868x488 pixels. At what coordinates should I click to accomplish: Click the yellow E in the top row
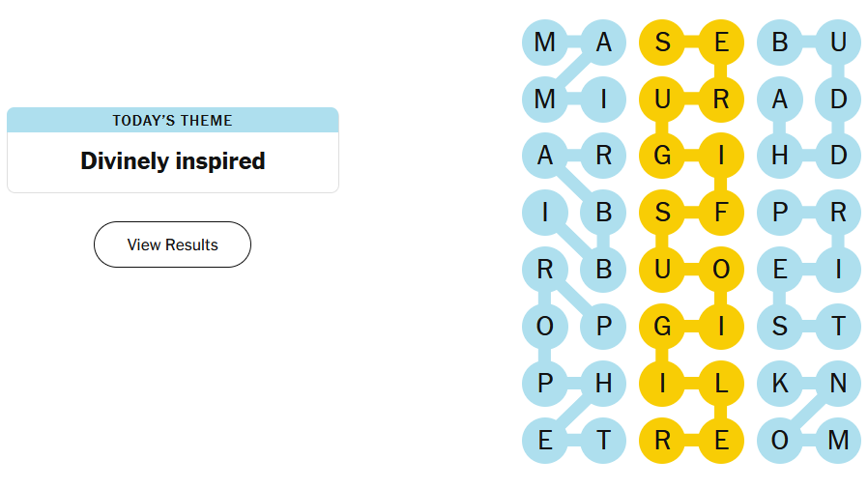(x=721, y=42)
